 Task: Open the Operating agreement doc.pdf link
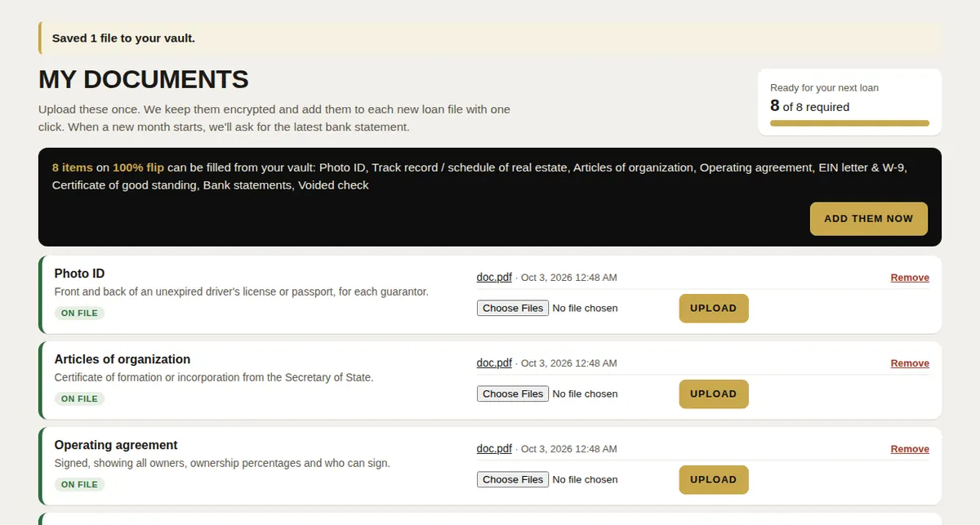494,449
